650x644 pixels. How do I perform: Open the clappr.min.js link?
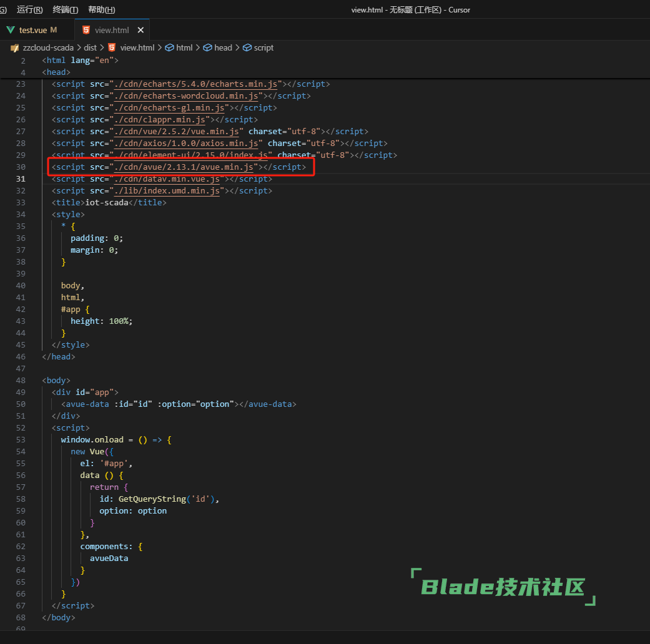(x=160, y=120)
